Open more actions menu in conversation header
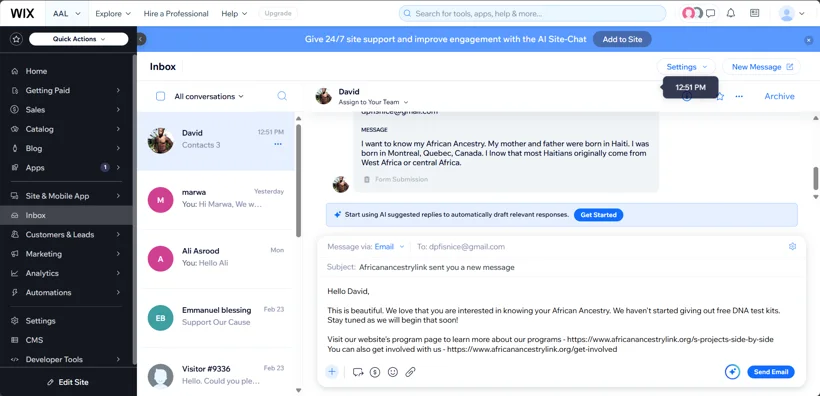This screenshot has height=396, width=820. point(739,96)
